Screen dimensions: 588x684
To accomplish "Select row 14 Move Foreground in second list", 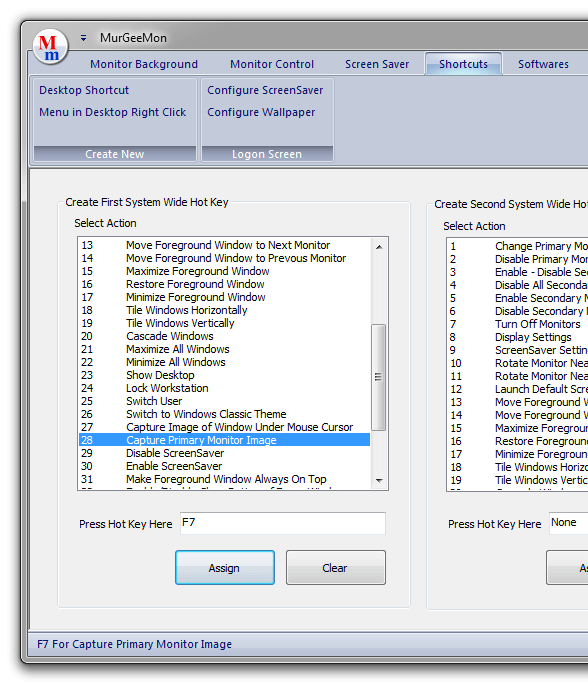I will coord(518,415).
